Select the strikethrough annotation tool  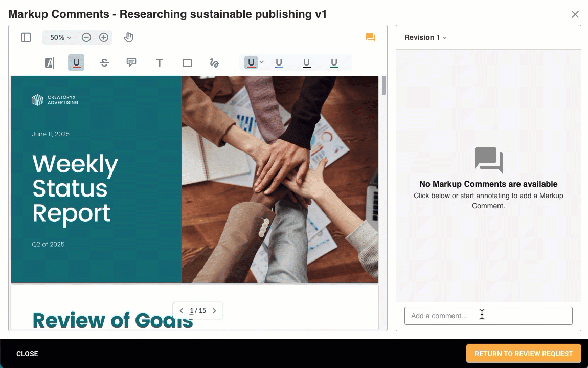pos(104,63)
